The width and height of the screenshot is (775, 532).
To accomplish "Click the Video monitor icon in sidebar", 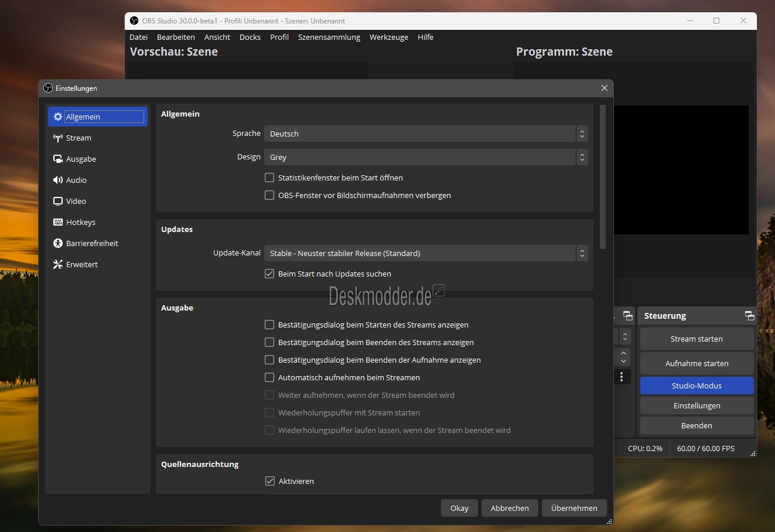I will [x=58, y=201].
